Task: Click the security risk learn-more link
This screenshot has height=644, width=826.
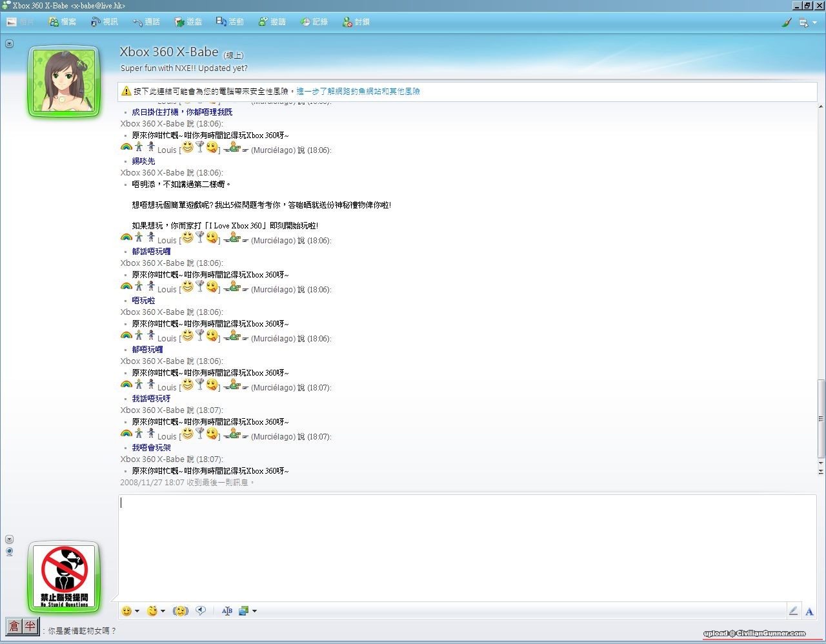Action: tap(358, 92)
